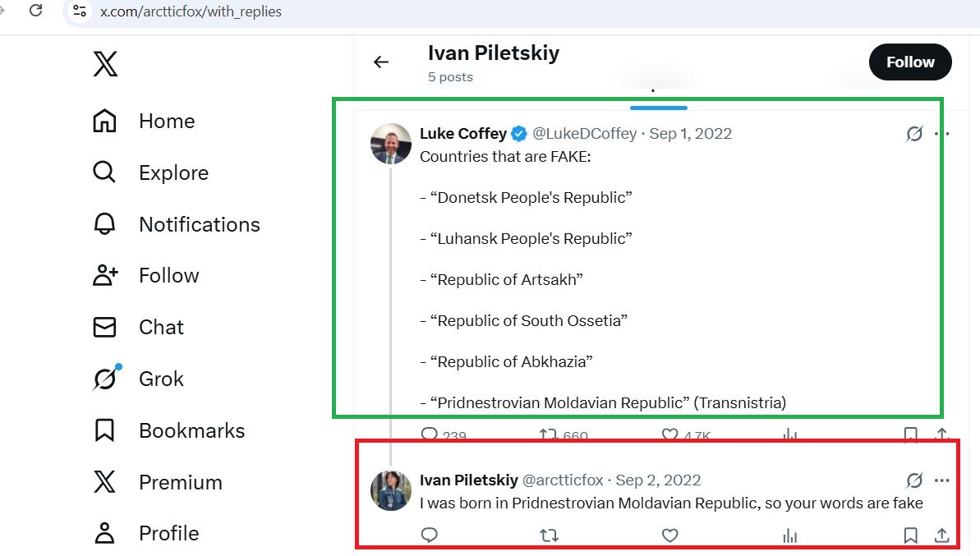Open @LukeDCoffey profile handle link

[584, 133]
